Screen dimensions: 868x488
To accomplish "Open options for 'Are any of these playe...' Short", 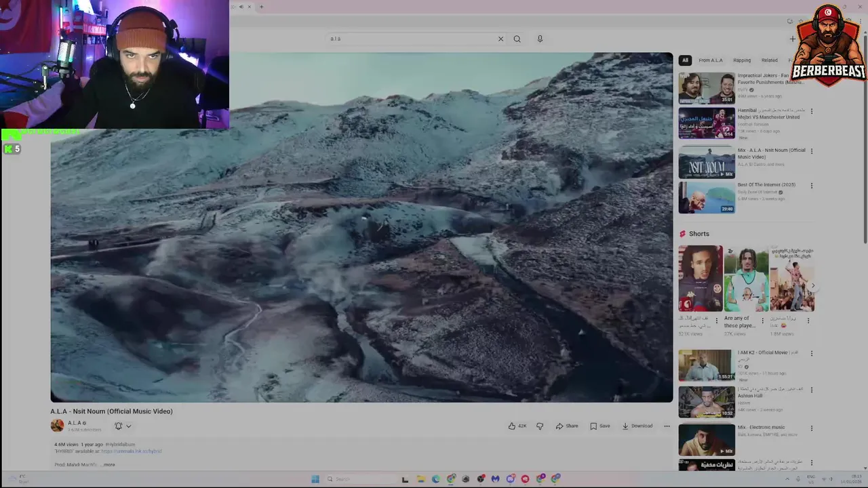I will point(762,321).
